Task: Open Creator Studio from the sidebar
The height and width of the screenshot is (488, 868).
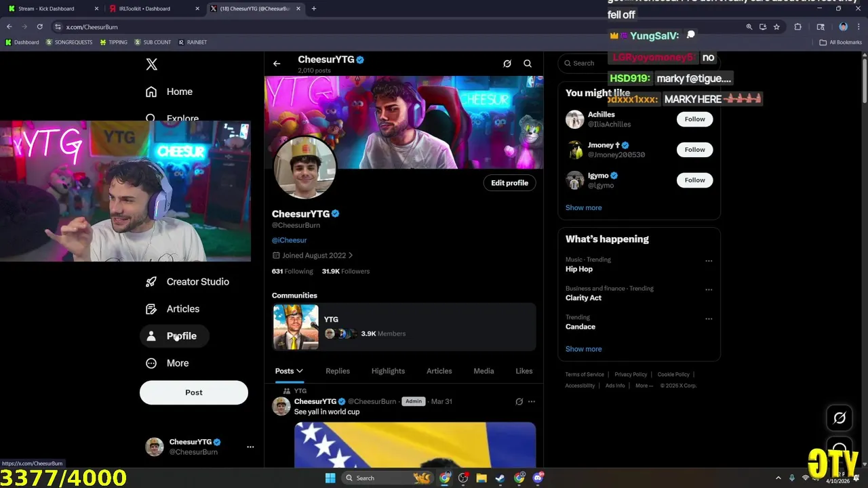Action: pyautogui.click(x=188, y=281)
